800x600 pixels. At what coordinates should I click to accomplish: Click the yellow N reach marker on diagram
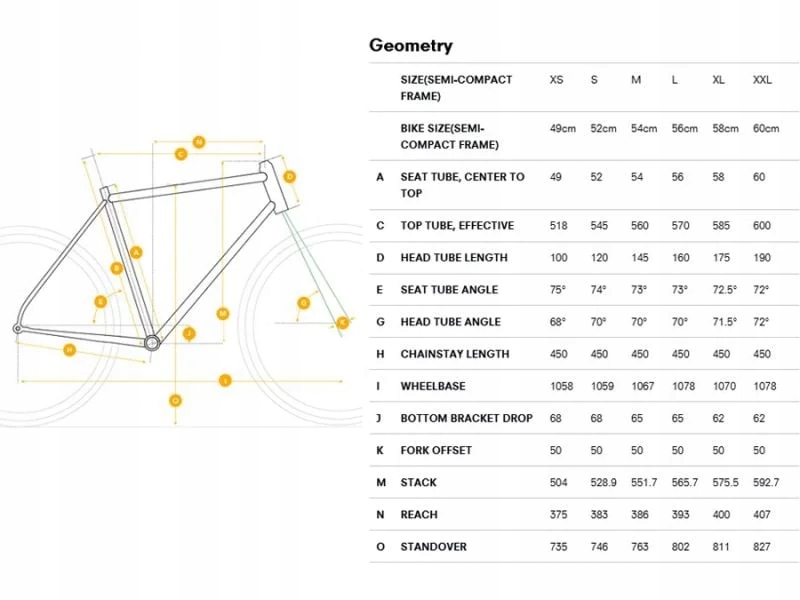[199, 141]
